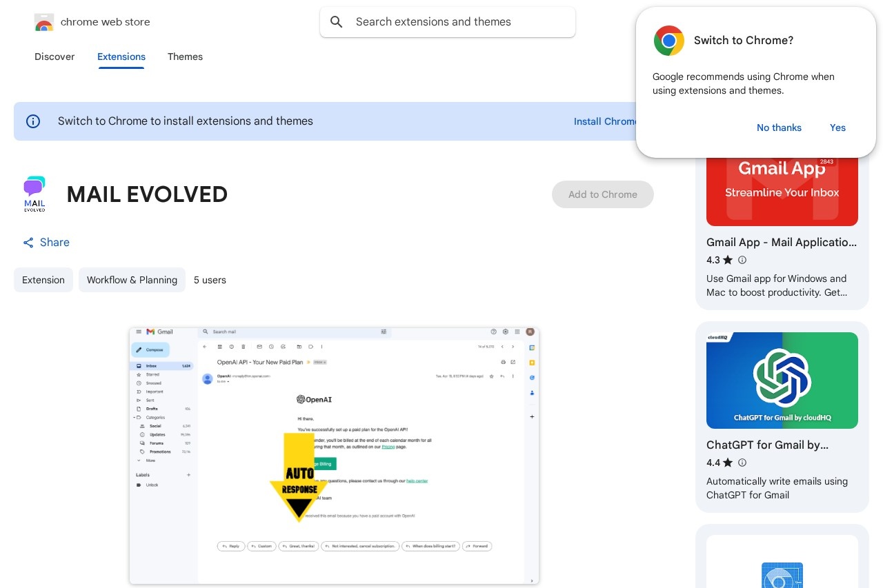The width and height of the screenshot is (883, 588).
Task: Switch to the Themes tab
Action: click(185, 57)
